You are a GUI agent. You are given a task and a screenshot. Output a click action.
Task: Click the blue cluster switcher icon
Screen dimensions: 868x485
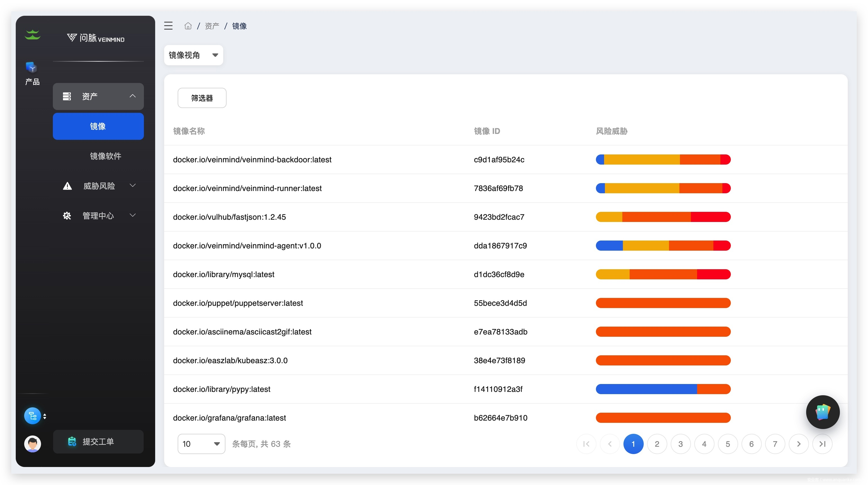33,416
